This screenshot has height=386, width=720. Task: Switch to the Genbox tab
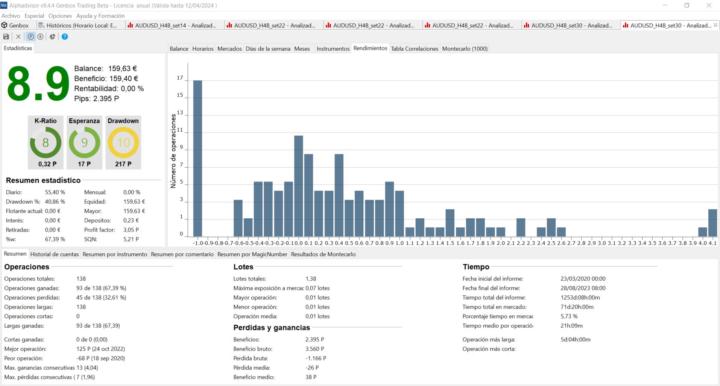point(16,25)
